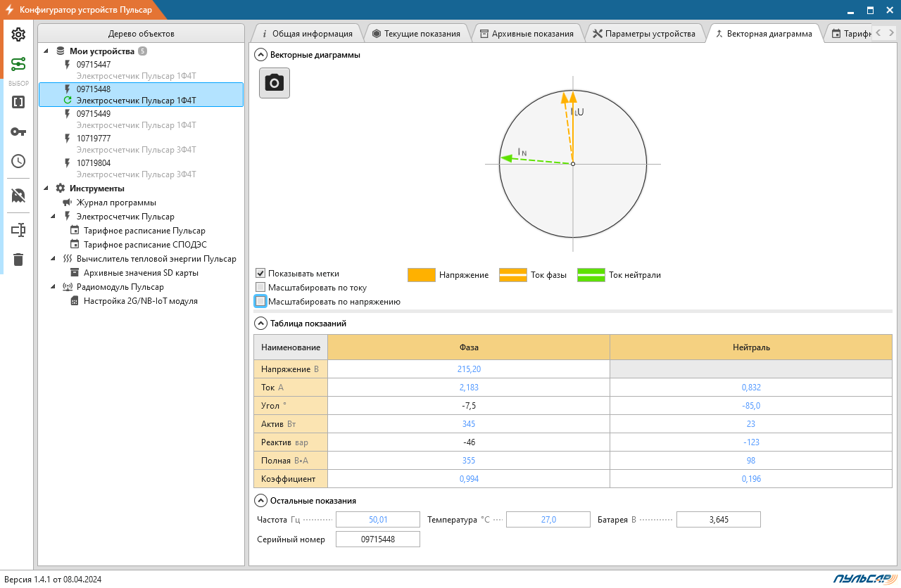Click the Серийный номер field
Image resolution: width=901 pixels, height=588 pixels.
(x=378, y=539)
